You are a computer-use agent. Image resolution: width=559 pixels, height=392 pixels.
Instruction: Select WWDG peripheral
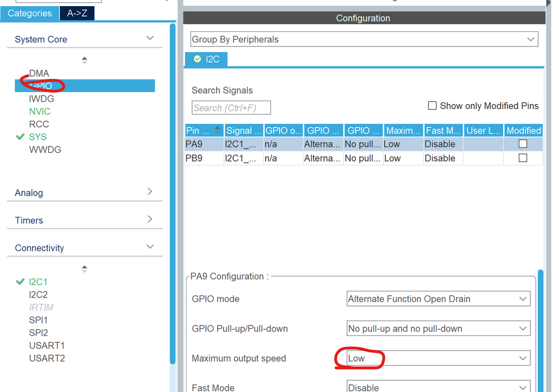click(x=45, y=150)
